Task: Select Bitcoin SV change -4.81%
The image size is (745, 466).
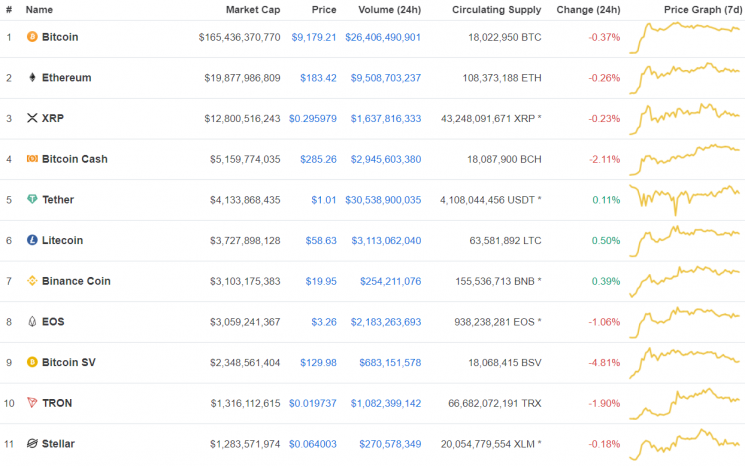Action: [x=604, y=362]
